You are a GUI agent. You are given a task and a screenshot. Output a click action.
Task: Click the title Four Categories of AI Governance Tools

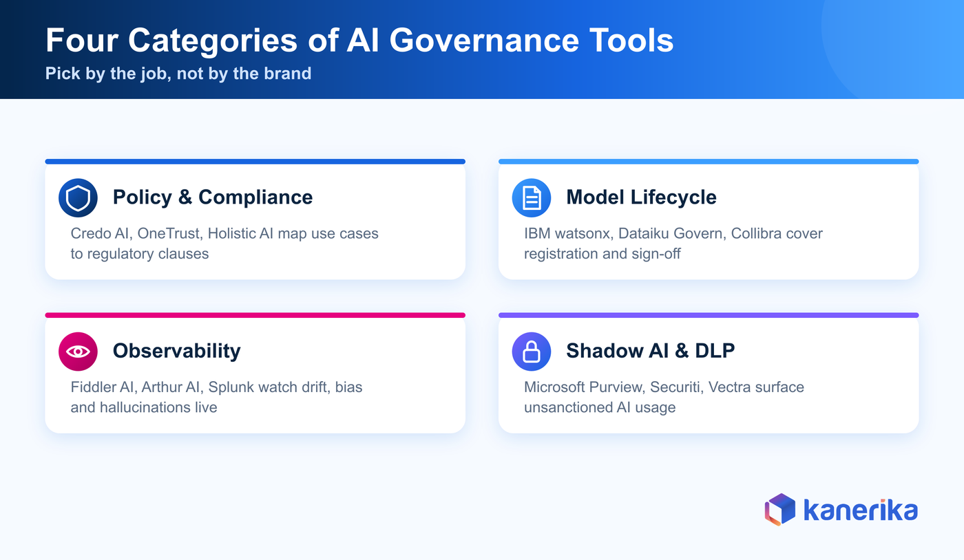coord(359,41)
